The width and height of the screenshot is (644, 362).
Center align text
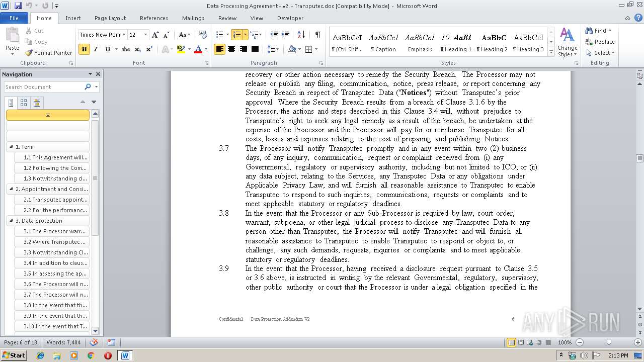click(231, 49)
